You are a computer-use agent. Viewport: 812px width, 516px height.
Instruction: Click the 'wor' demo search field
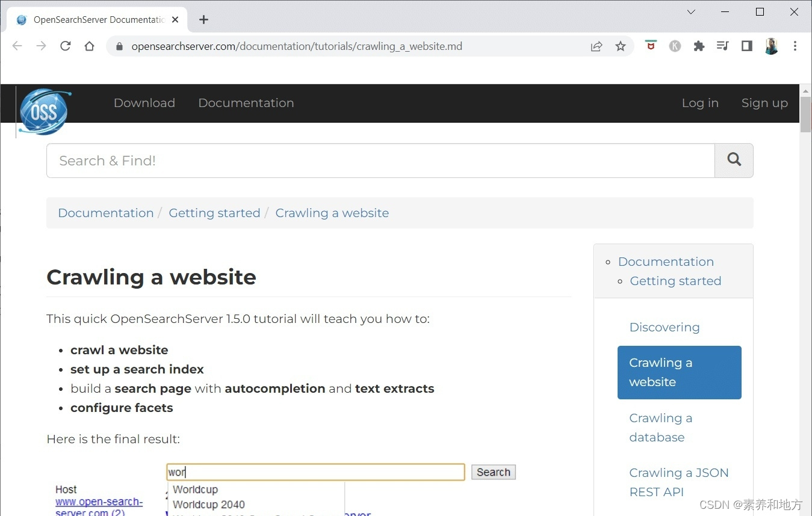point(316,472)
